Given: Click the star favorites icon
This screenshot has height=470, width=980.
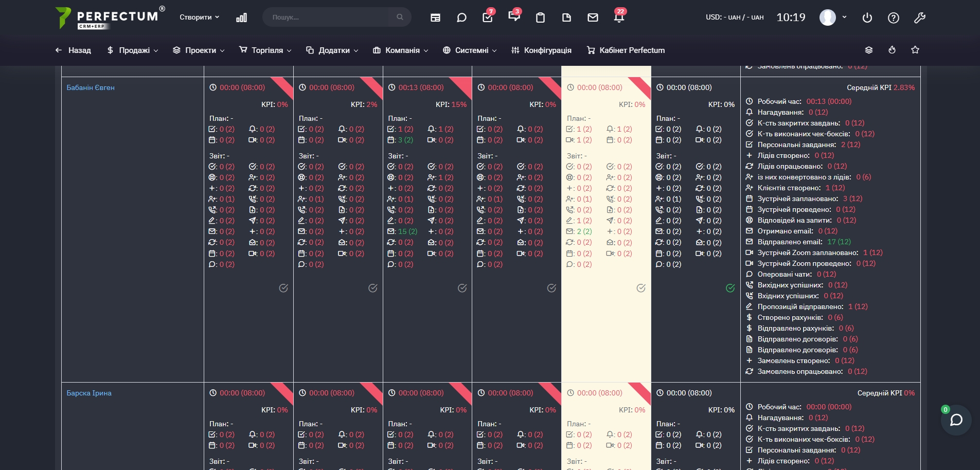Looking at the screenshot, I should click(915, 50).
